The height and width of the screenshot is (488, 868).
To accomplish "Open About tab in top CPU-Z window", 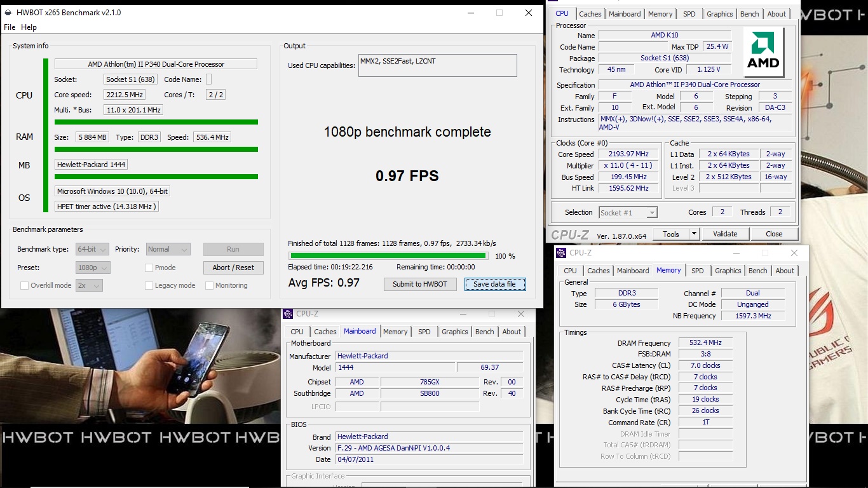I will [776, 14].
